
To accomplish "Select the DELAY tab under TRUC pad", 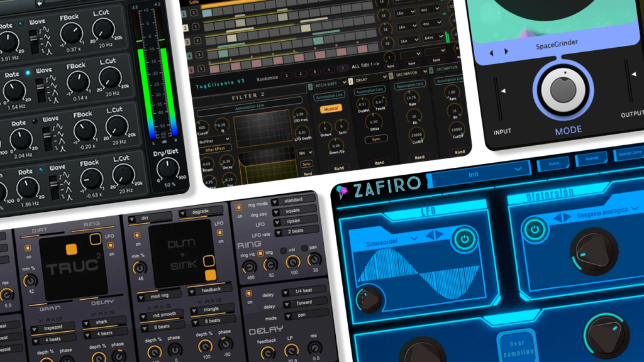I will (x=103, y=302).
